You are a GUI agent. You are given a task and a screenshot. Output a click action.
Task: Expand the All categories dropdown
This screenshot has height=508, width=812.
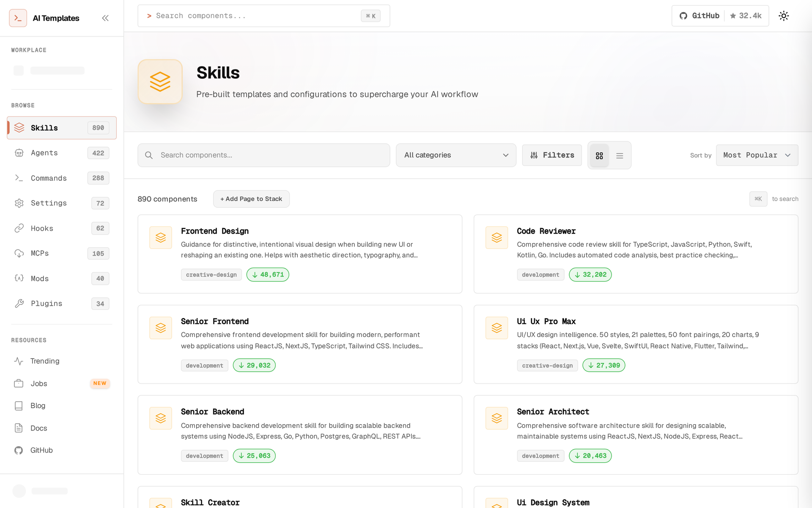456,155
